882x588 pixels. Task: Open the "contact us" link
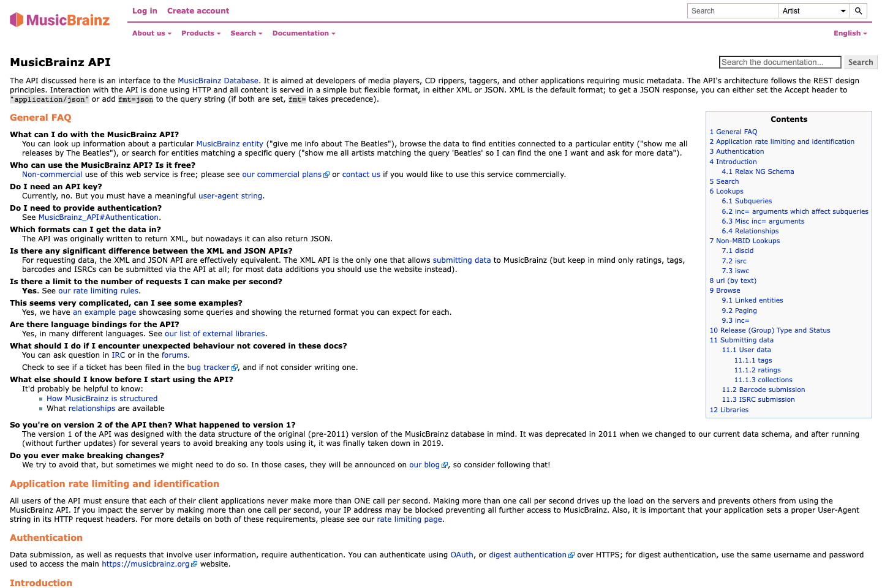[x=361, y=174]
